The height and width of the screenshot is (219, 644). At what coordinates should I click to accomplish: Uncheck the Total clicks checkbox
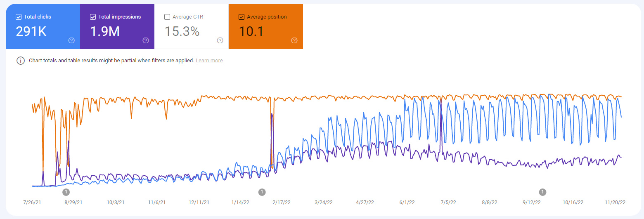[x=19, y=17]
